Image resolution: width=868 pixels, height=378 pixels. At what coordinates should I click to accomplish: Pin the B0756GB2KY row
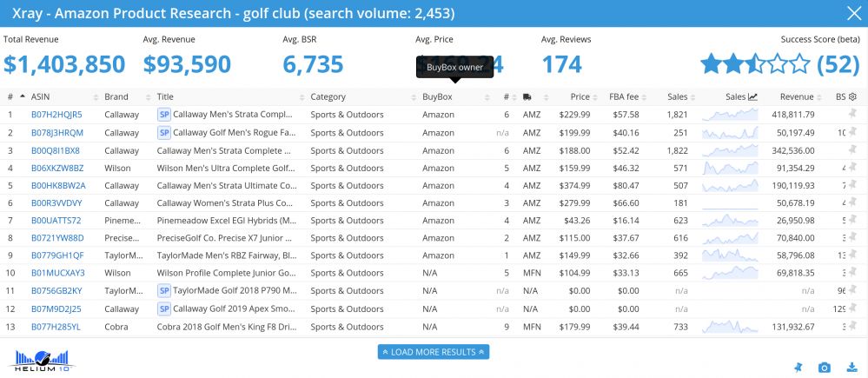852,290
